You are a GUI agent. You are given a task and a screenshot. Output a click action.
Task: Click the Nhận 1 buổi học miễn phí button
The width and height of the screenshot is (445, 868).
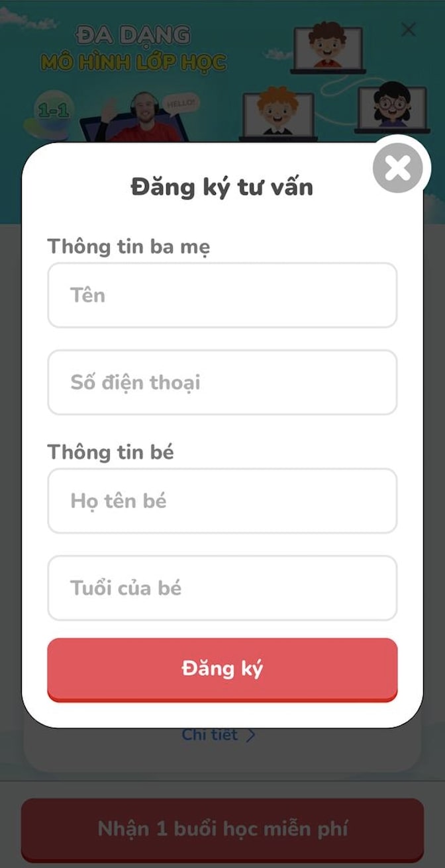click(222, 828)
